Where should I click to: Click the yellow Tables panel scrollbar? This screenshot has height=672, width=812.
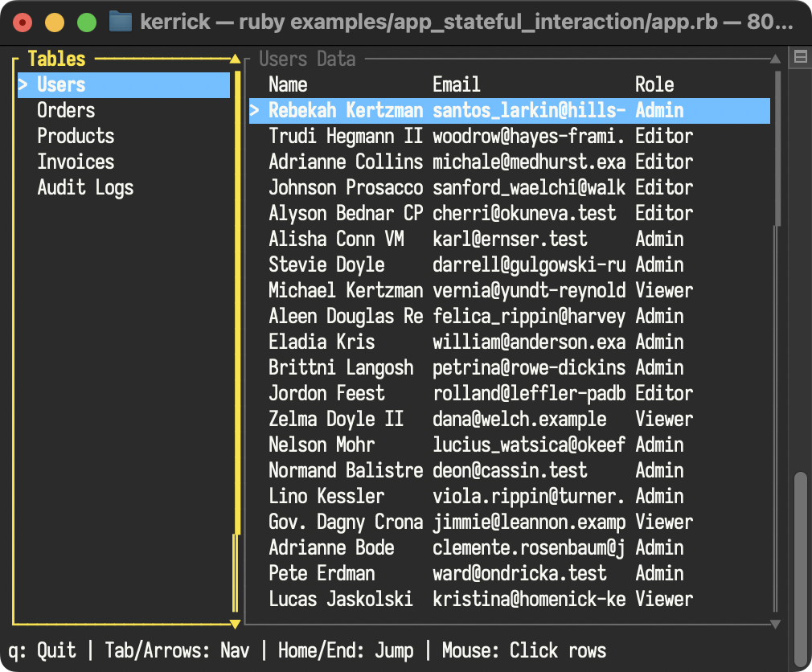point(237,303)
